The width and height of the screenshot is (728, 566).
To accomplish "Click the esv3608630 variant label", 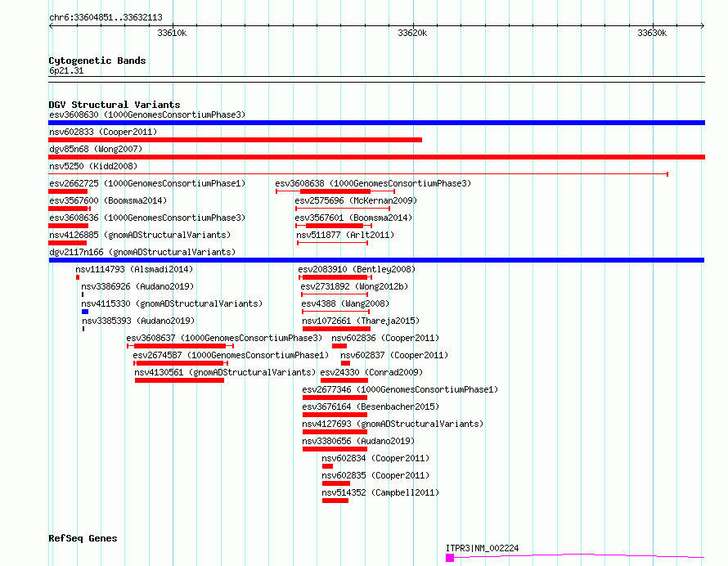I will [x=147, y=115].
